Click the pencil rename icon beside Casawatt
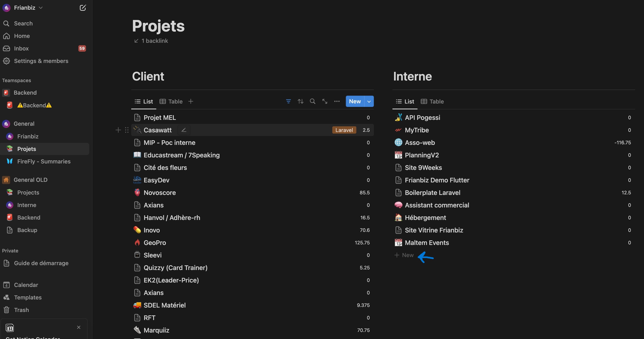The height and width of the screenshot is (339, 644). (184, 130)
